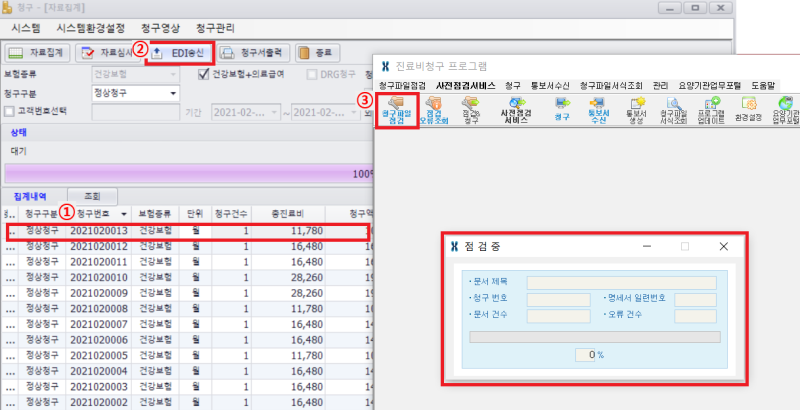Open the 관리 menu
Viewport: 800px width, 410px height.
tap(660, 86)
